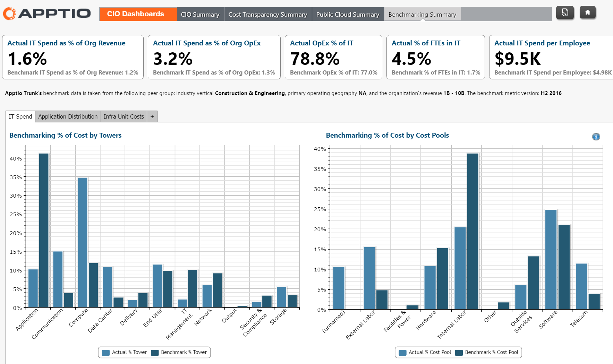Image resolution: width=613 pixels, height=364 pixels.
Task: Open Actual % of FTEs in IT card
Action: [436, 57]
